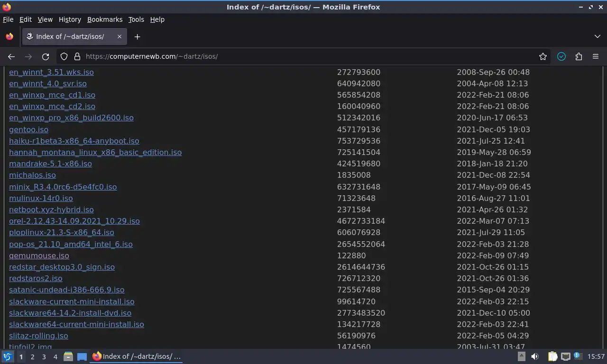Reload the current page
607x364 pixels.
pyautogui.click(x=46, y=56)
